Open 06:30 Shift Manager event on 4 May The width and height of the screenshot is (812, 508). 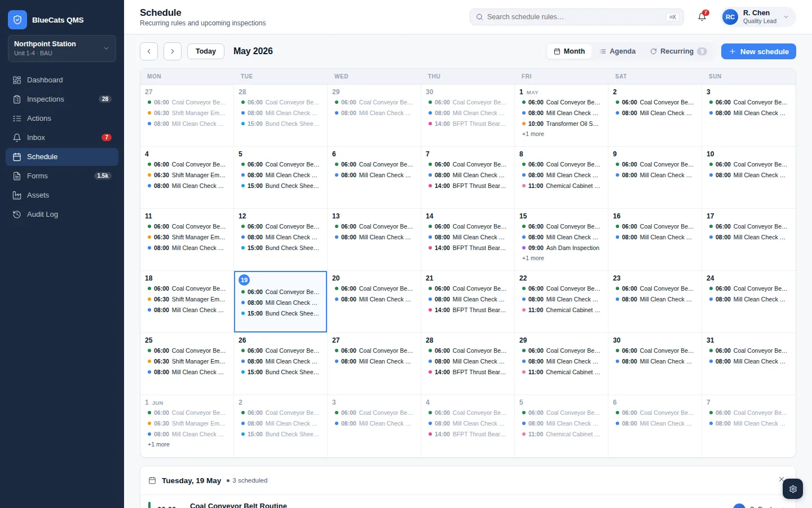pyautogui.click(x=187, y=175)
